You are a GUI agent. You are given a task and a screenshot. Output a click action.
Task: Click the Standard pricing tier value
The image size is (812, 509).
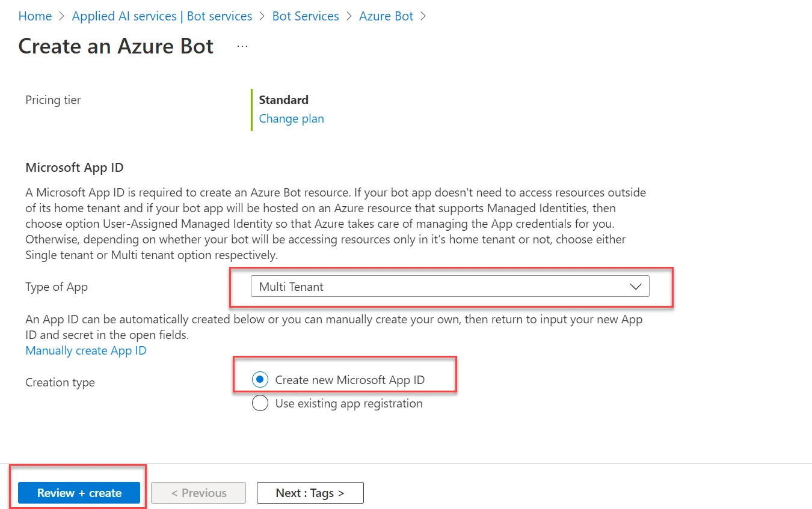(x=284, y=100)
